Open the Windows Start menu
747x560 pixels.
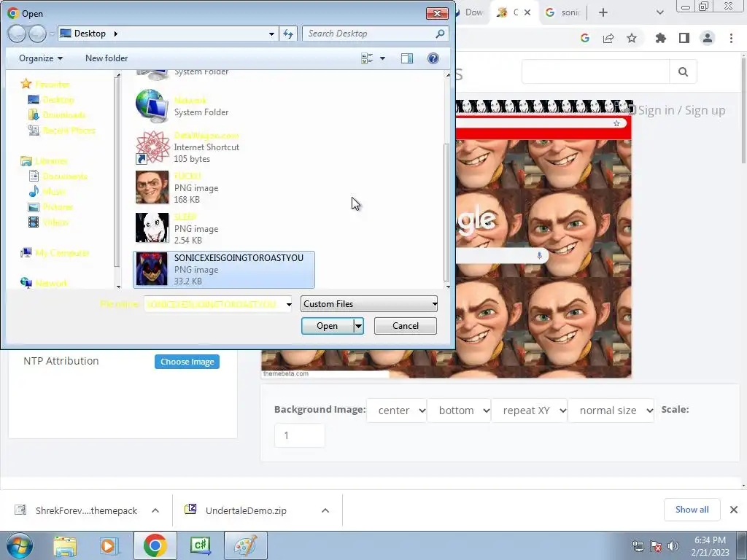[x=19, y=545]
